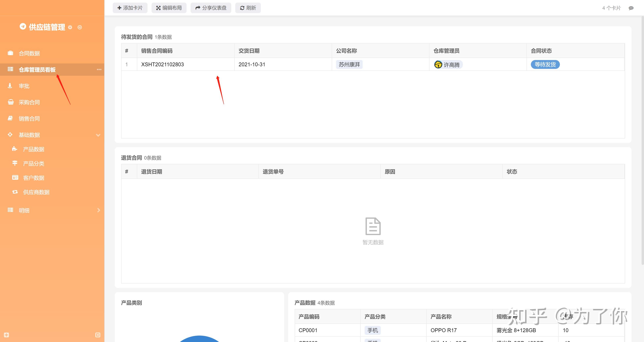Click the 暂无数据 empty document icon
This screenshot has height=342, width=644.
pyautogui.click(x=373, y=226)
